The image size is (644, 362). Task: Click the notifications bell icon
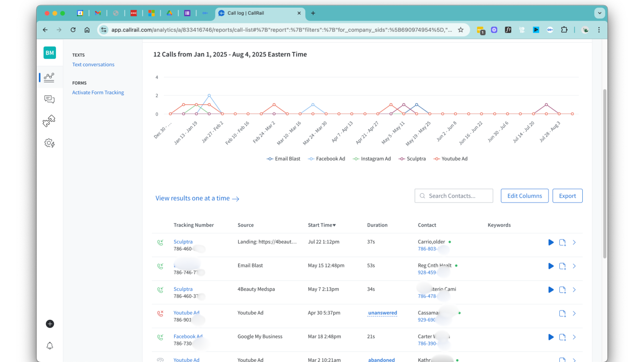pos(50,346)
